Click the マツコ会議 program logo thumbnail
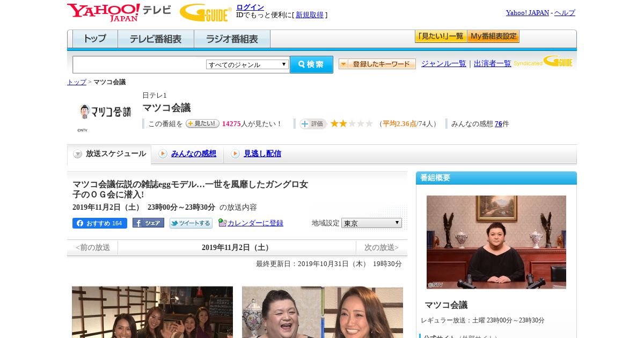This screenshot has width=644, height=338. tap(105, 112)
